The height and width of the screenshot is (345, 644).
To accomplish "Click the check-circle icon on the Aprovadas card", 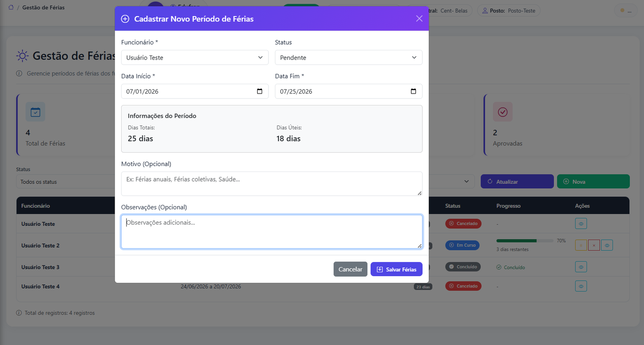I will tap(503, 112).
